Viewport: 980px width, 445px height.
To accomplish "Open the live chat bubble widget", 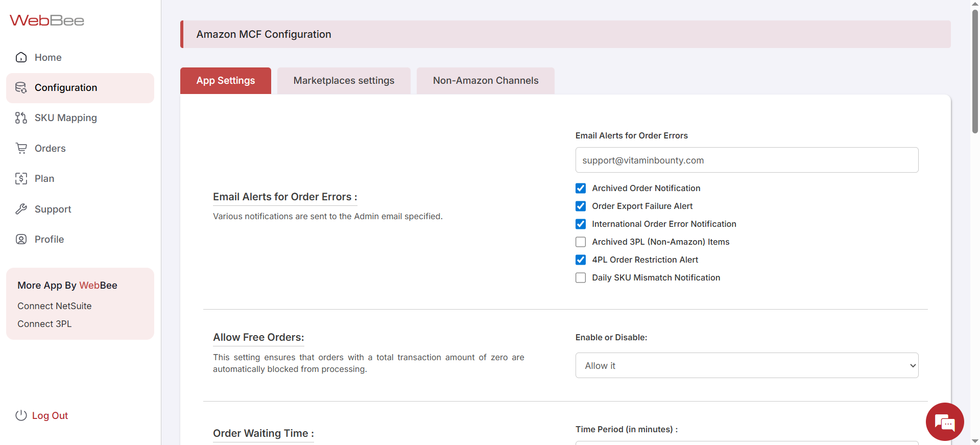I will tap(944, 422).
